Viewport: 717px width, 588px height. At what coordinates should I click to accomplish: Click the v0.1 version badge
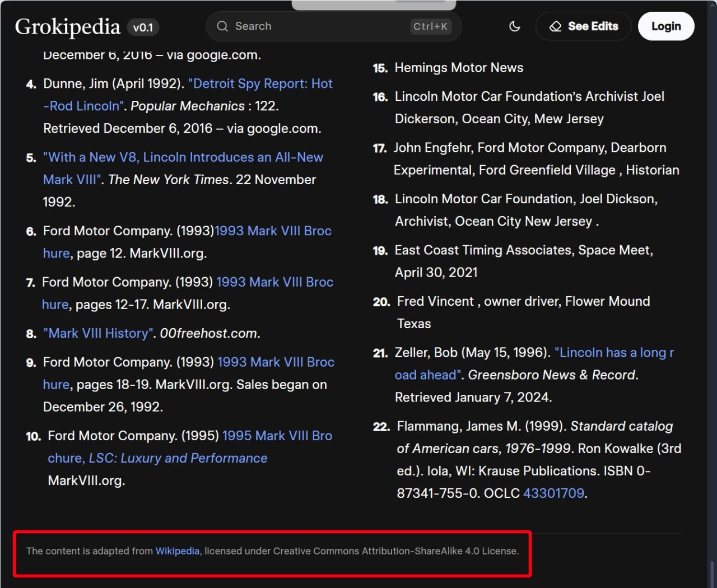tap(143, 27)
